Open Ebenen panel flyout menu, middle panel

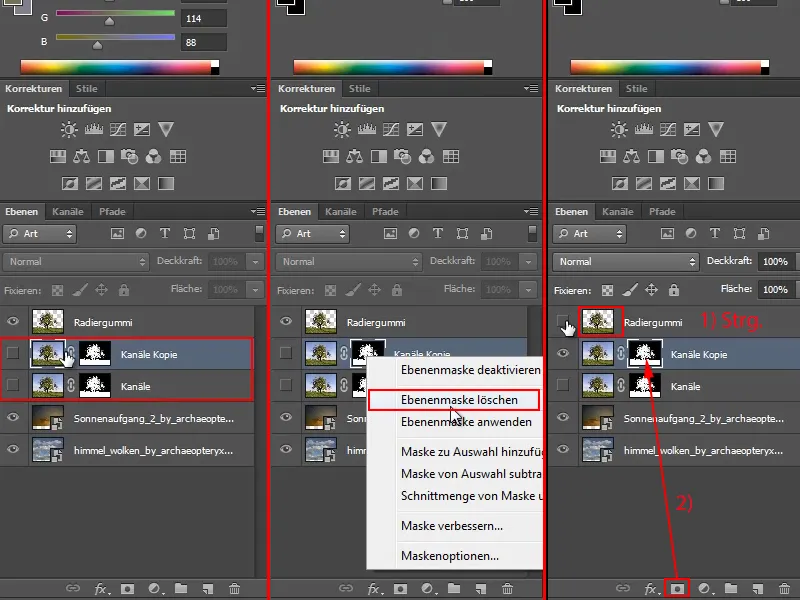click(x=531, y=211)
